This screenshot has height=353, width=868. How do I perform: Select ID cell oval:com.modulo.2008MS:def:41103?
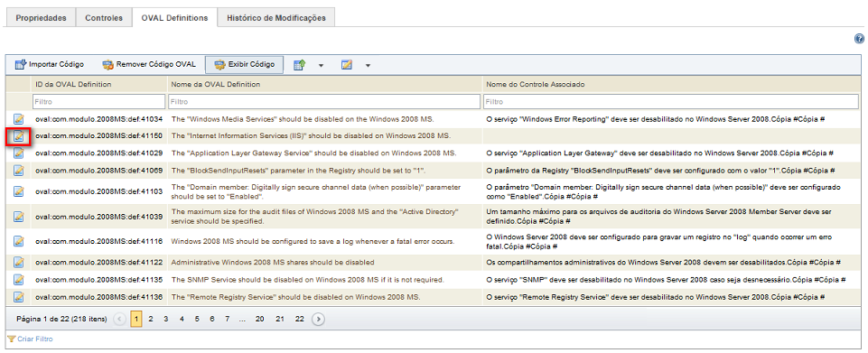[98, 191]
